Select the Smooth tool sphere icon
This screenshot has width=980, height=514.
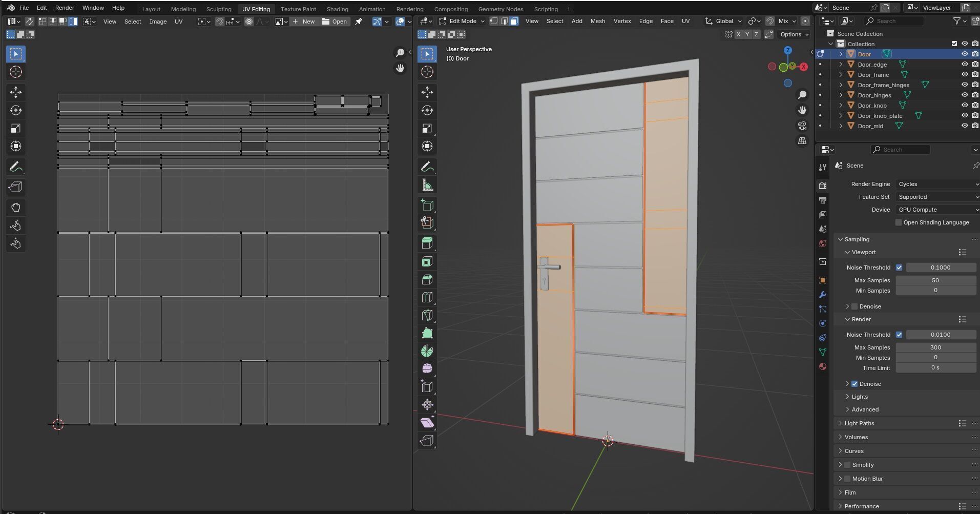click(x=427, y=368)
